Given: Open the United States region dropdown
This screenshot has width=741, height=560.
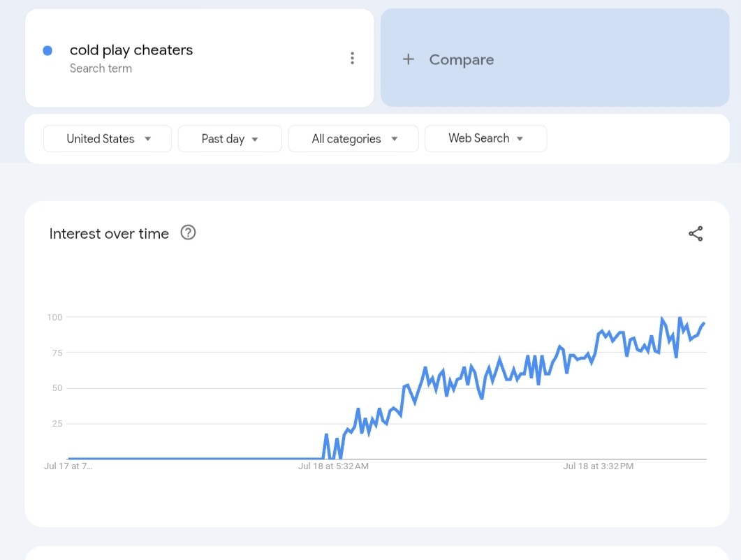Looking at the screenshot, I should click(108, 138).
